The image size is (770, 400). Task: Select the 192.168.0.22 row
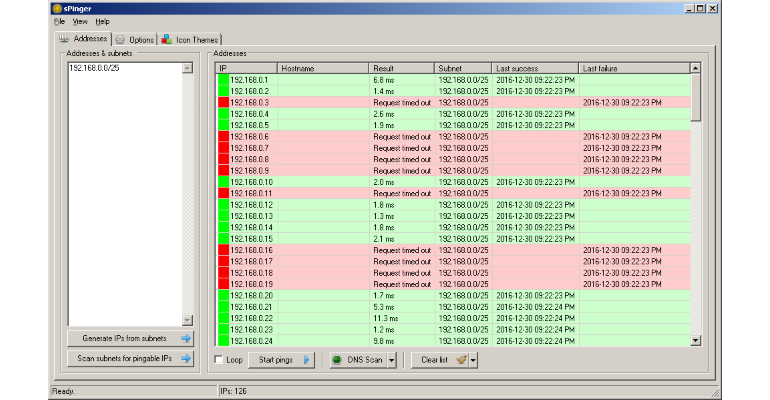[453, 318]
